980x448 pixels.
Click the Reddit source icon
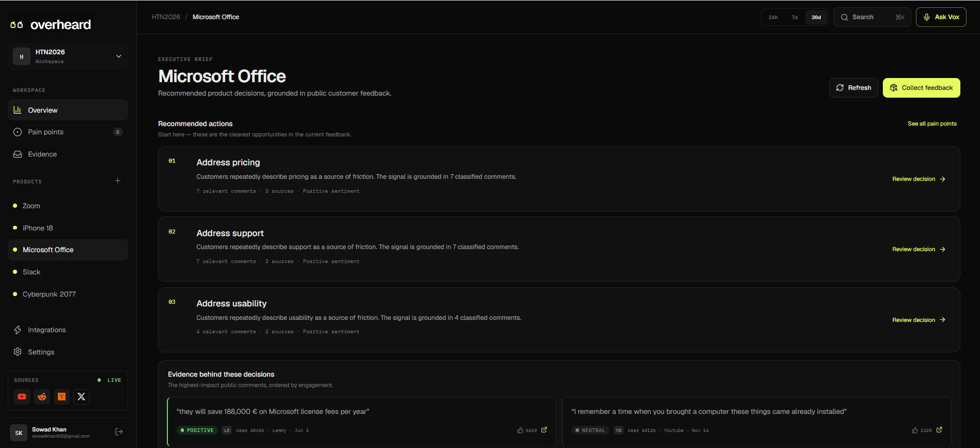tap(42, 397)
